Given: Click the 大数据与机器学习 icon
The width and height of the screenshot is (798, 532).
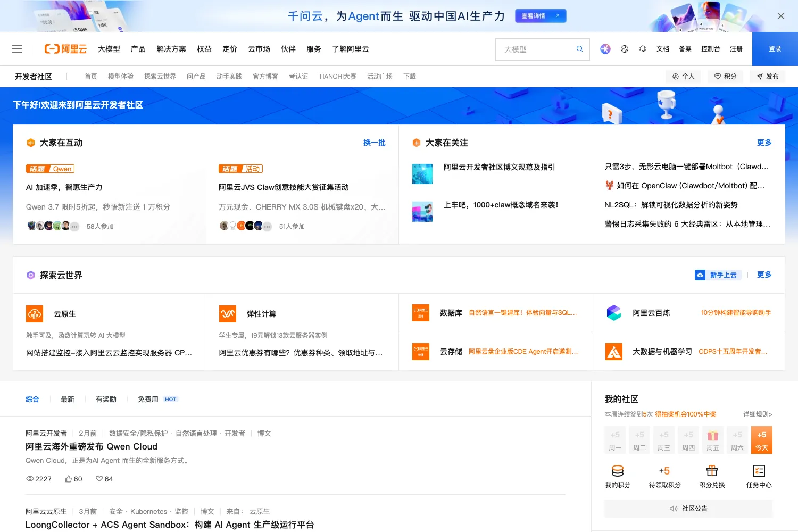Looking at the screenshot, I should click(x=614, y=352).
